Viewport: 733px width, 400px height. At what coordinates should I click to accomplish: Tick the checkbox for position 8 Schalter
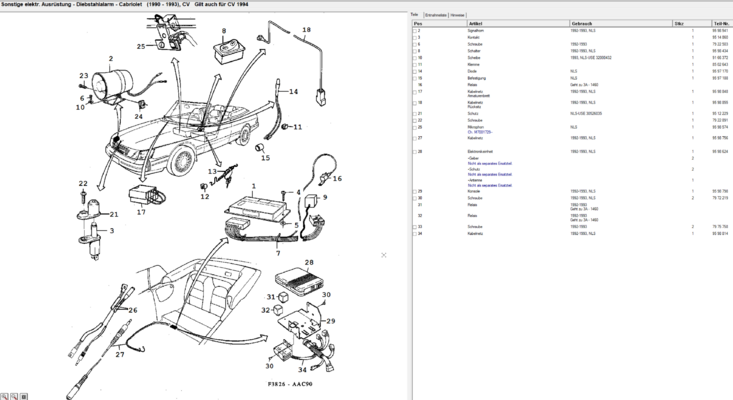coord(415,51)
